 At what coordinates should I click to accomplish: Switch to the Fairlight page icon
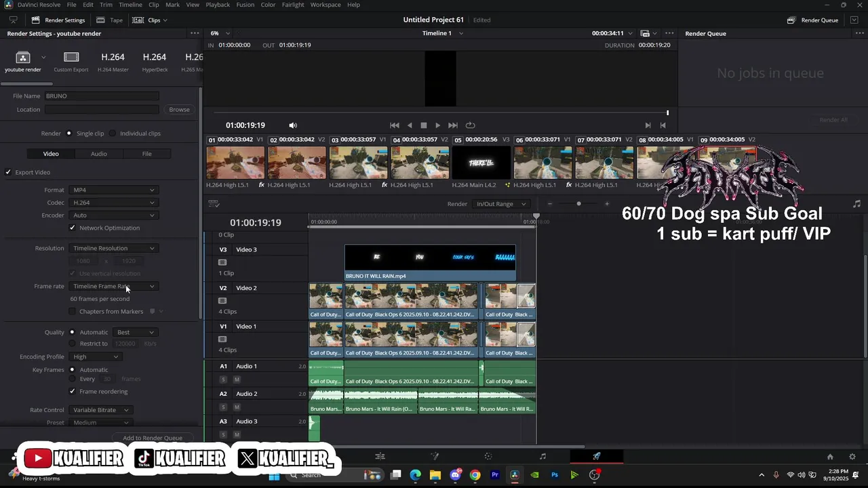[542, 456]
